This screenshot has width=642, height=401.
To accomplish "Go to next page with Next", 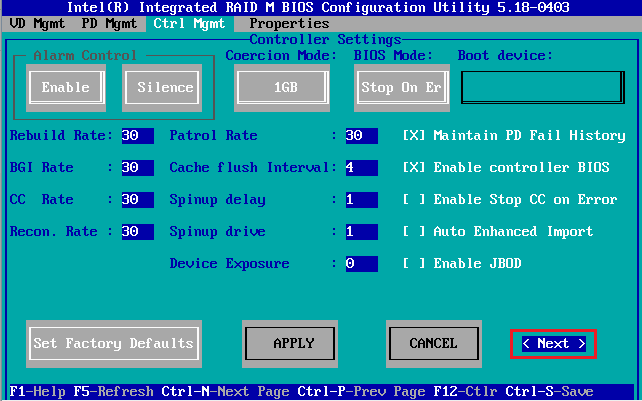I will click(x=554, y=344).
